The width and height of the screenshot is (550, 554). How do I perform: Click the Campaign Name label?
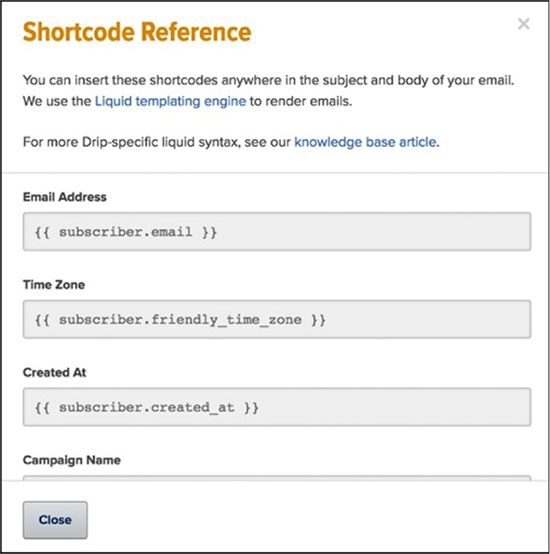[x=72, y=460]
